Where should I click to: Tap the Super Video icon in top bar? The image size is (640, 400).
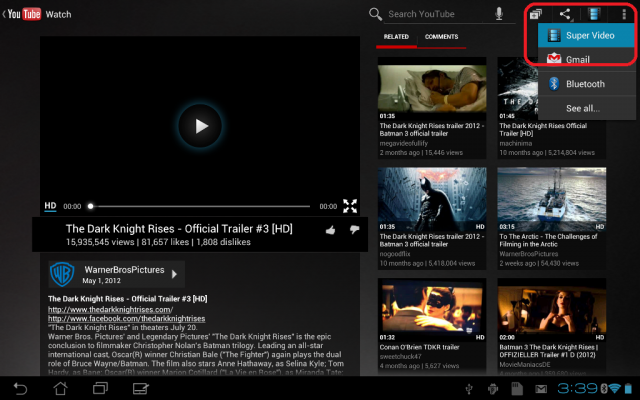click(x=594, y=13)
